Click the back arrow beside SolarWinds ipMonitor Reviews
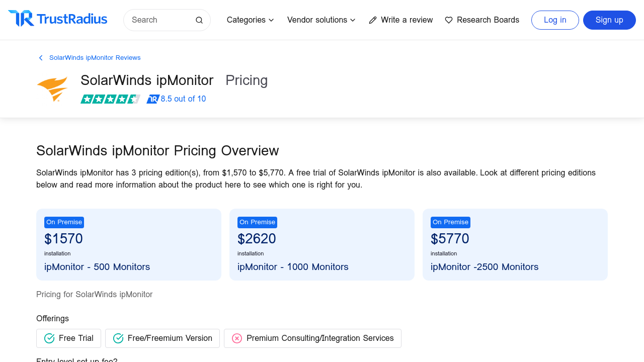The image size is (644, 362). tap(41, 58)
